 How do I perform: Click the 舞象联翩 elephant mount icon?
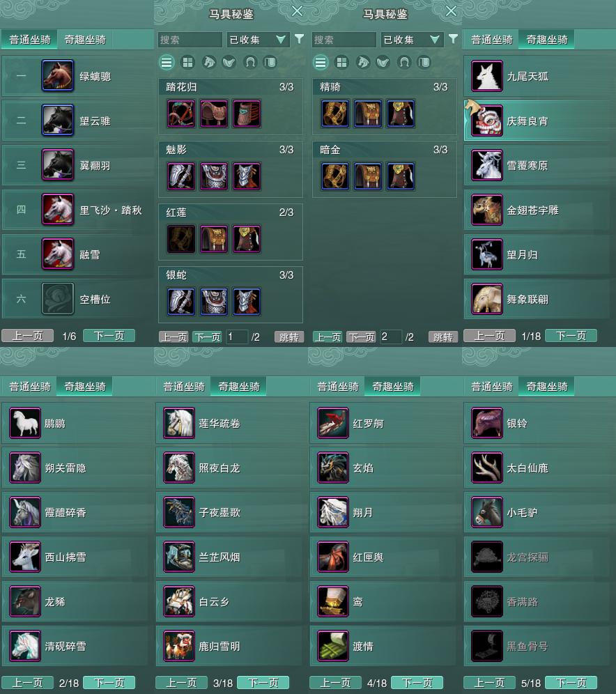[487, 299]
